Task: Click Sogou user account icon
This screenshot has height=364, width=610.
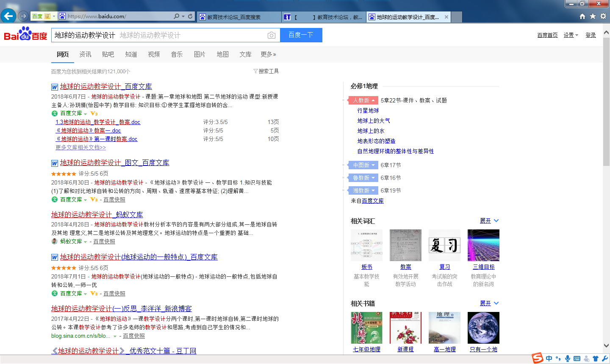Action: 586,358
